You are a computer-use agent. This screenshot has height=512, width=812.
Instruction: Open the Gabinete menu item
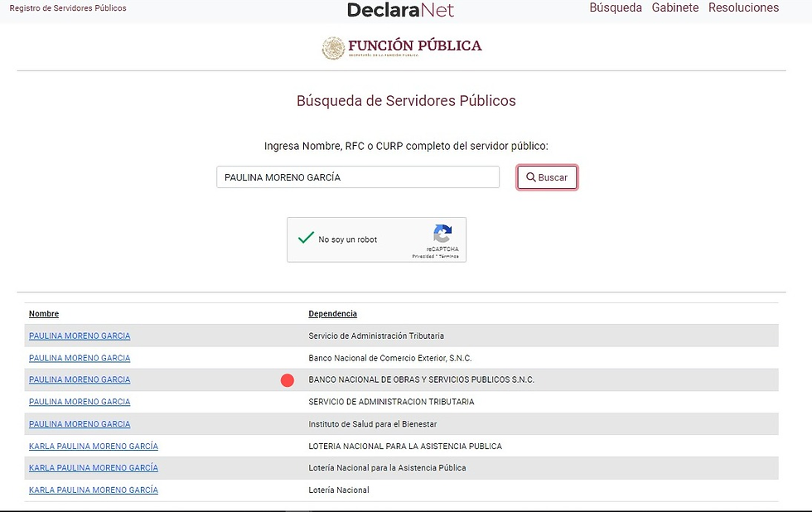(x=675, y=7)
